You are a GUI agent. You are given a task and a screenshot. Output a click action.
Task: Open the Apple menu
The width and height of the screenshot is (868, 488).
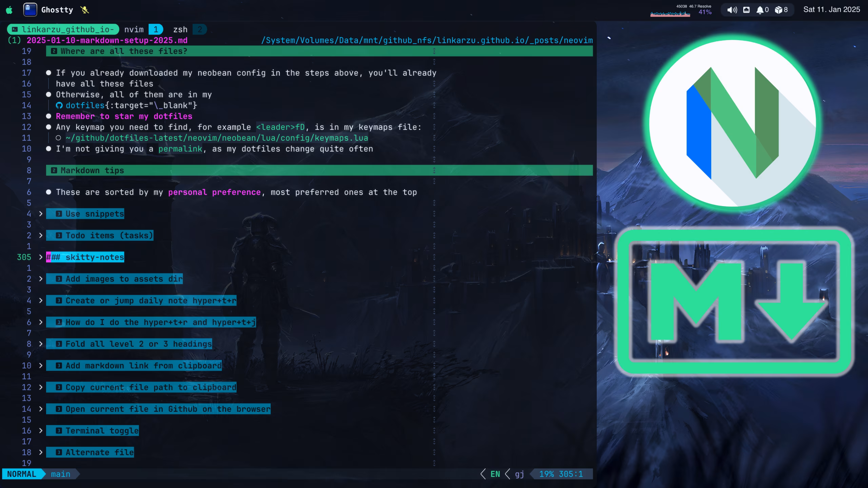click(9, 9)
